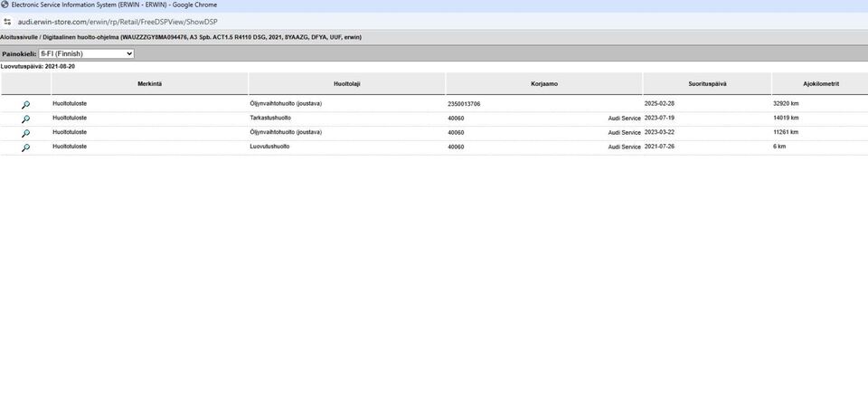Image resolution: width=868 pixels, height=418 pixels.
Task: Click Audi Service in the Luovutushuolto row
Action: click(x=624, y=147)
